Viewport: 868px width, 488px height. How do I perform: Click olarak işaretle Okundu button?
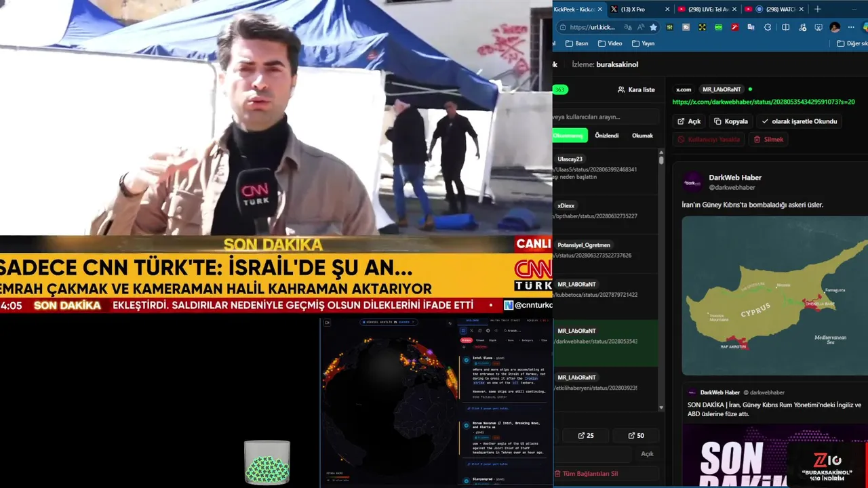[800, 121]
